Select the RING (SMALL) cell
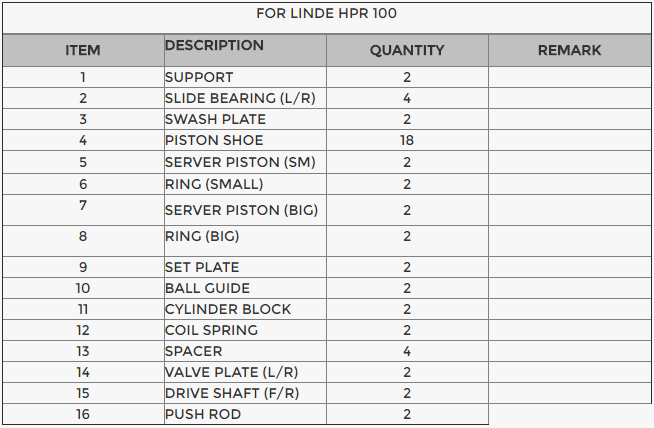This screenshot has height=428, width=654. (214, 184)
